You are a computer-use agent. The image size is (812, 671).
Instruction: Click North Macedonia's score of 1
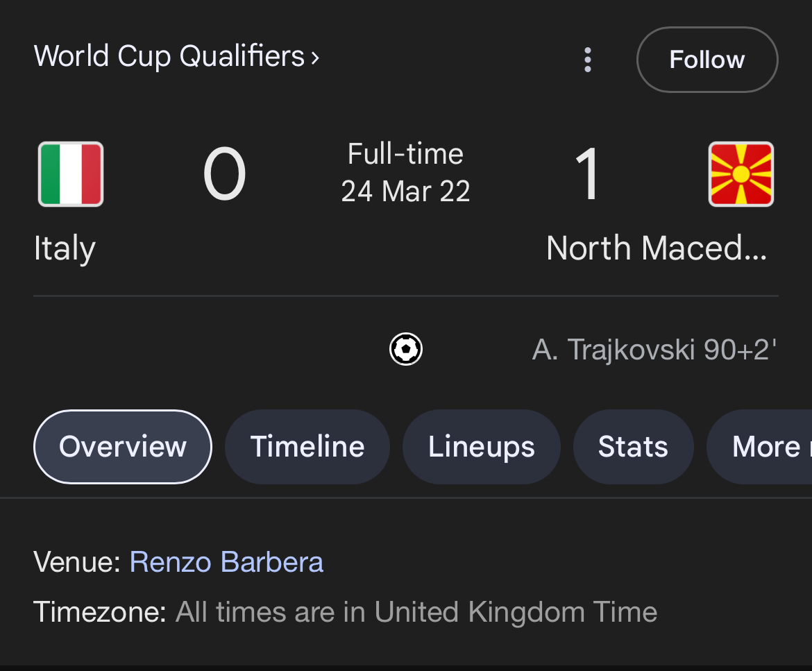[588, 174]
